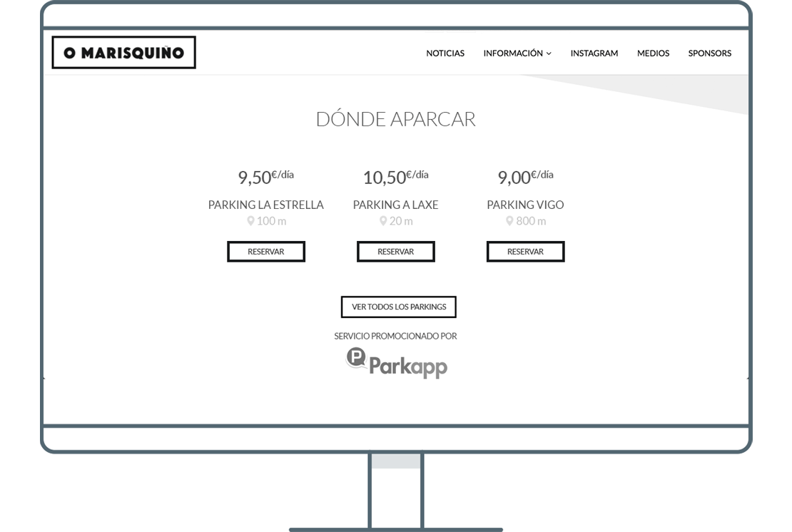Click the 9,50 €/día price
This screenshot has width=792, height=532.
[265, 176]
